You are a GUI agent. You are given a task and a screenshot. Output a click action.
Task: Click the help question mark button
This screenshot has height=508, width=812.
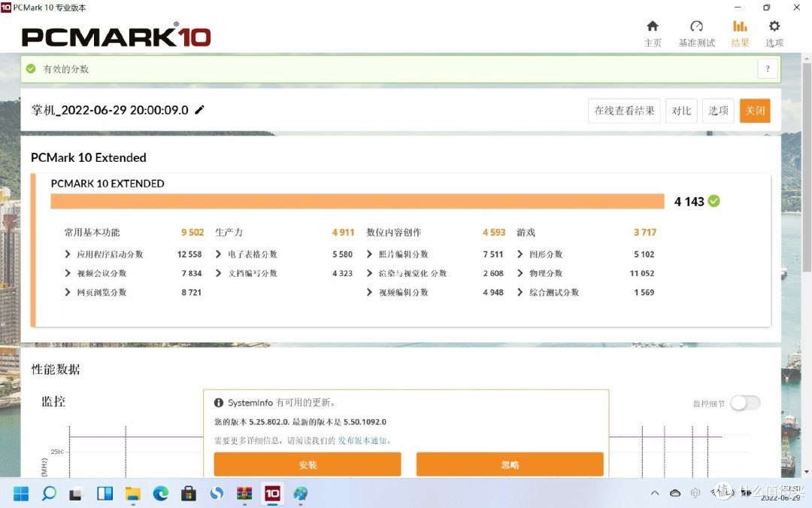click(x=768, y=68)
